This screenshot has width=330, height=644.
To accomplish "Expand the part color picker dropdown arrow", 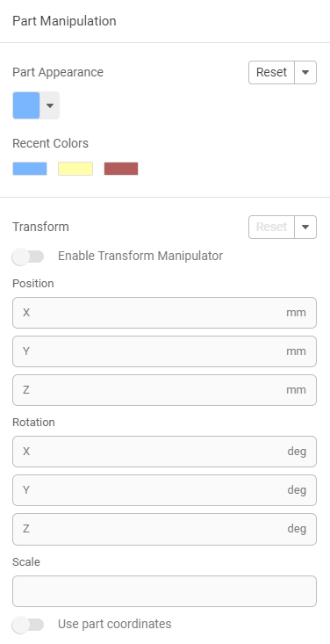I will click(x=50, y=105).
